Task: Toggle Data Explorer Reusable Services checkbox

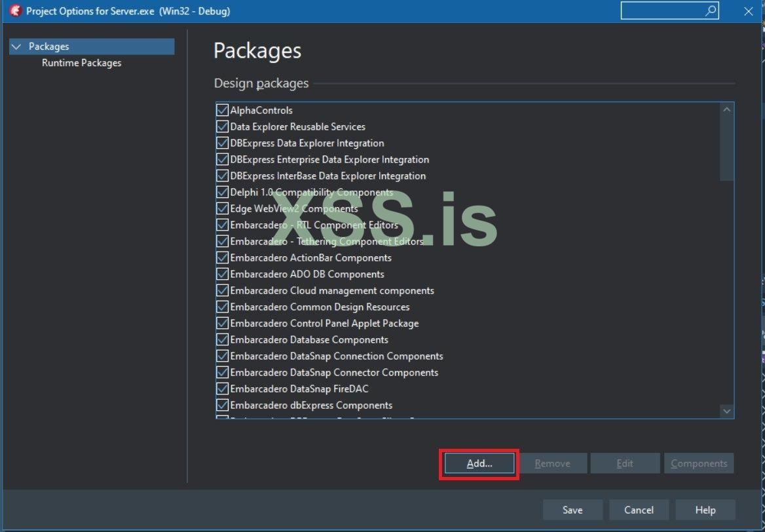Action: 222,126
